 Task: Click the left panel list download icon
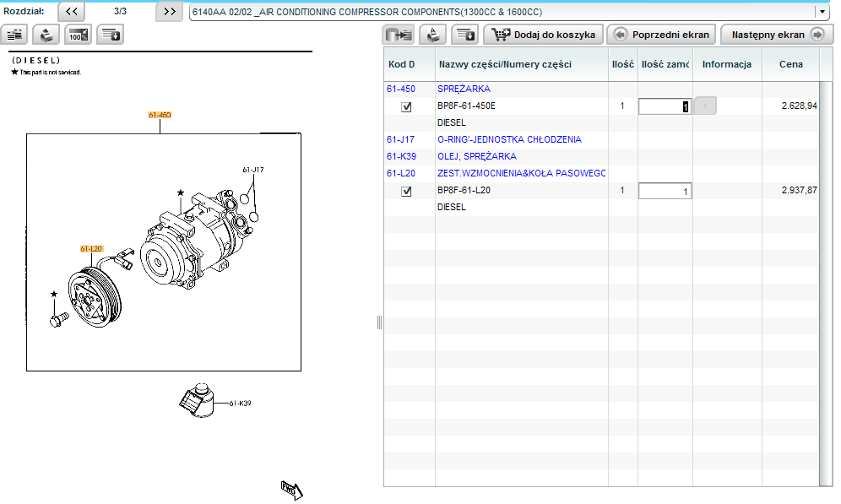coord(111,35)
